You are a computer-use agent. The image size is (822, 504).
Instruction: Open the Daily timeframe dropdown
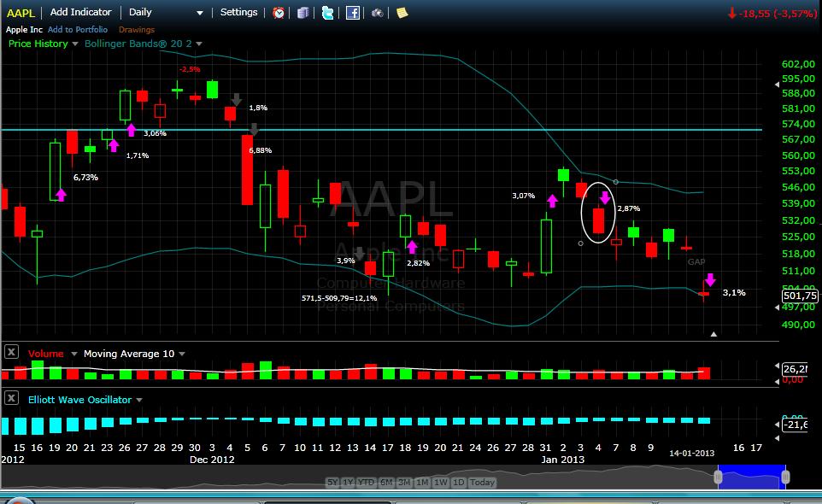coord(166,12)
